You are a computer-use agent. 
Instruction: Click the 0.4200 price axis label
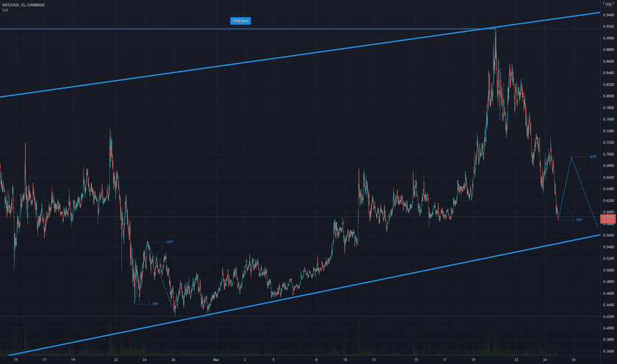pyautogui.click(x=608, y=317)
